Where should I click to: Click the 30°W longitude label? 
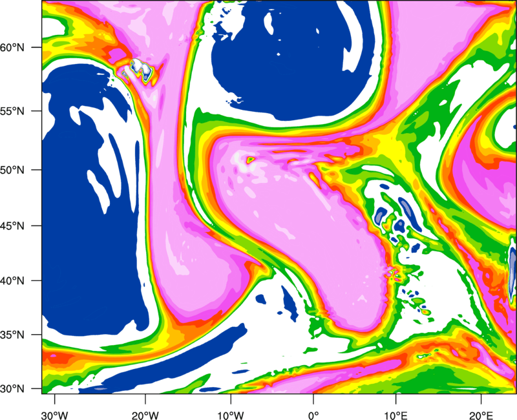click(55, 415)
